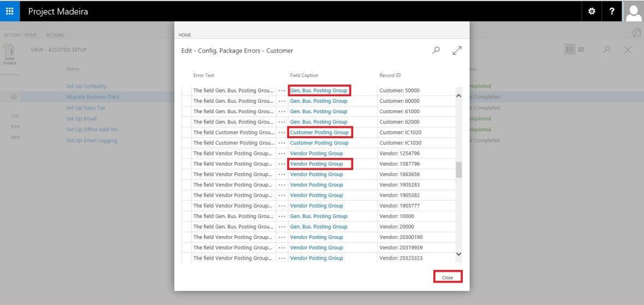Open Customer Posting Group link for IC1020
The image size is (644, 305).
pos(319,132)
